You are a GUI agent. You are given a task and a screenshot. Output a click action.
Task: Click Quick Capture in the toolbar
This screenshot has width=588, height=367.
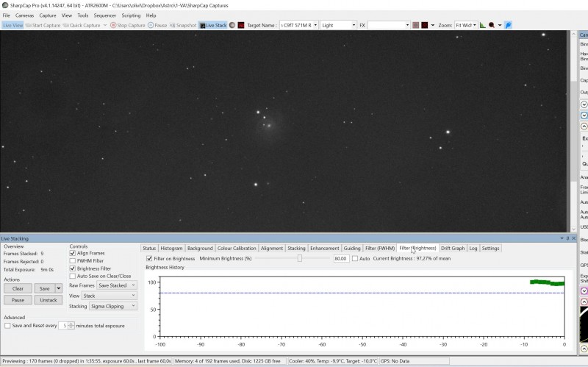[x=82, y=25]
